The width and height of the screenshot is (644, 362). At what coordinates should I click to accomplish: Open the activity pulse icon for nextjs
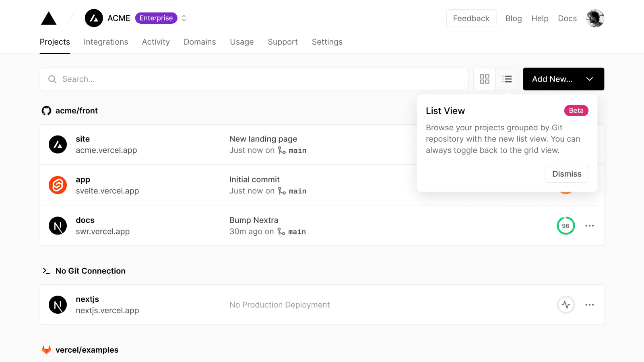click(x=566, y=305)
